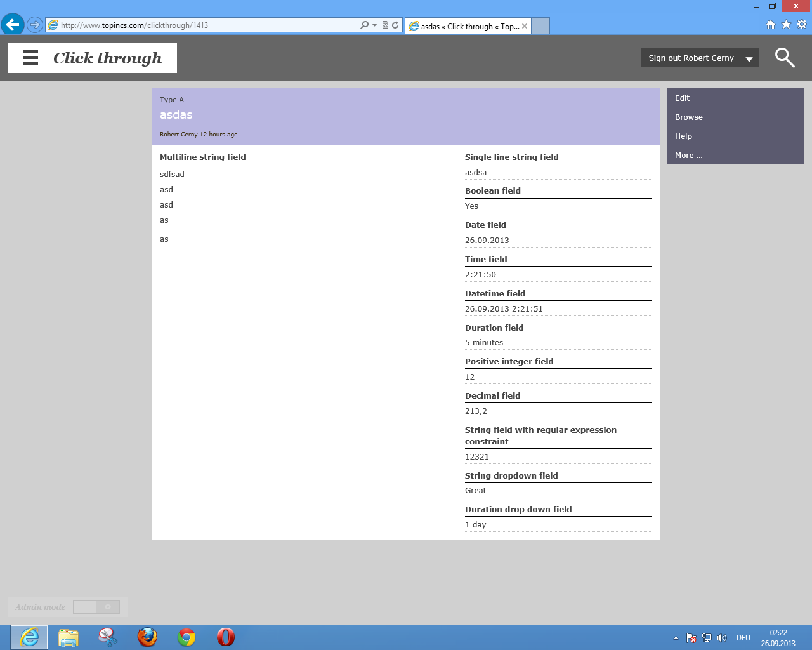Click the magnifier search icon in header
812x650 pixels.
coord(785,58)
